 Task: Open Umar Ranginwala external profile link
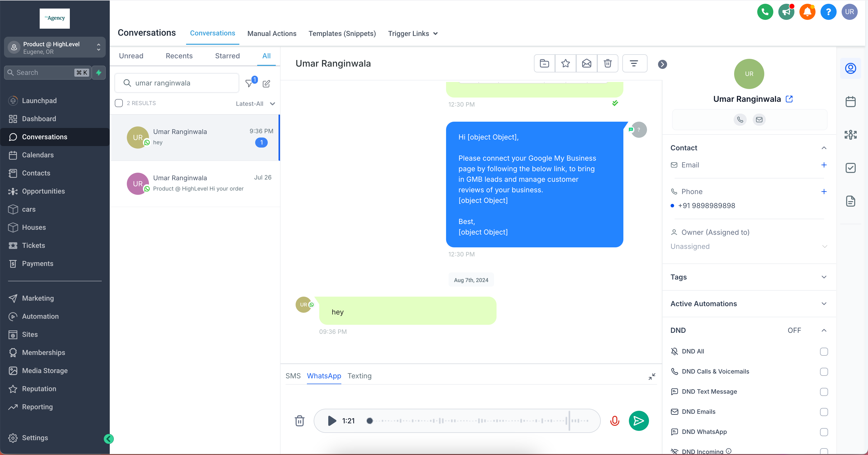[x=789, y=99]
